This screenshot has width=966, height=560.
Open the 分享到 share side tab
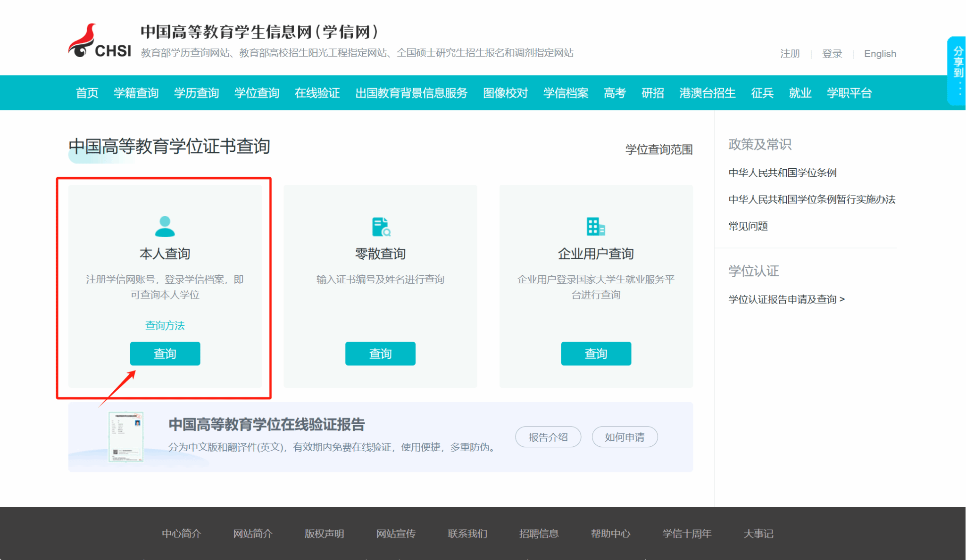tap(957, 71)
